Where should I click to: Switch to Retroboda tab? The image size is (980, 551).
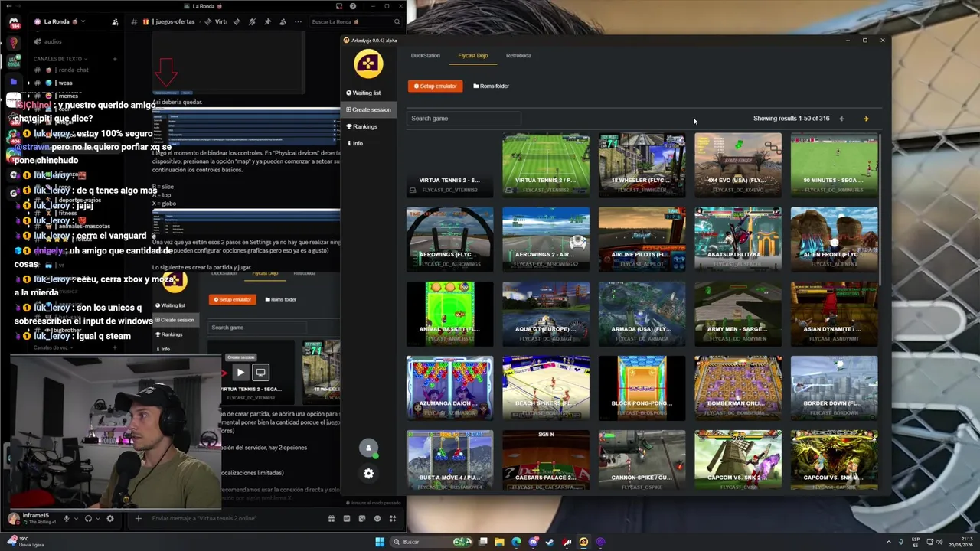[x=518, y=56]
